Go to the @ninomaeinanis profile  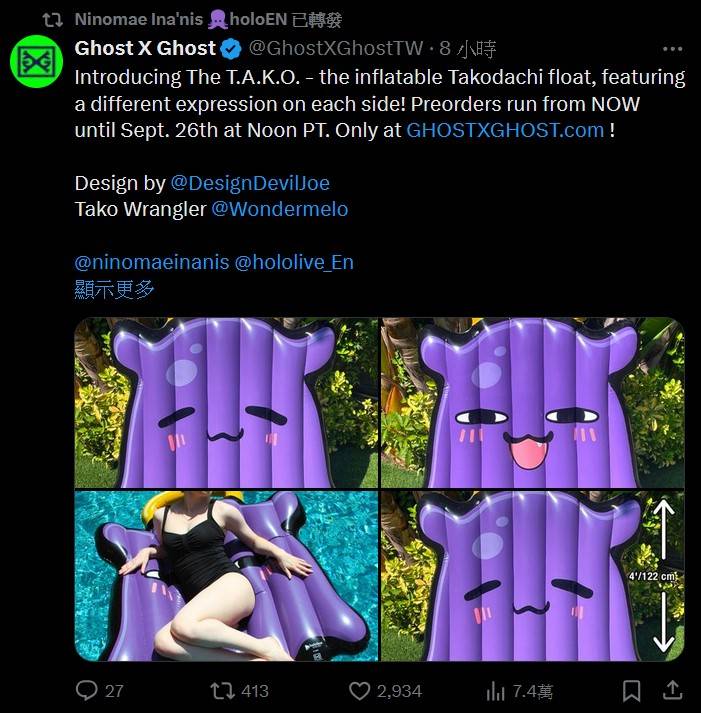coord(151,262)
